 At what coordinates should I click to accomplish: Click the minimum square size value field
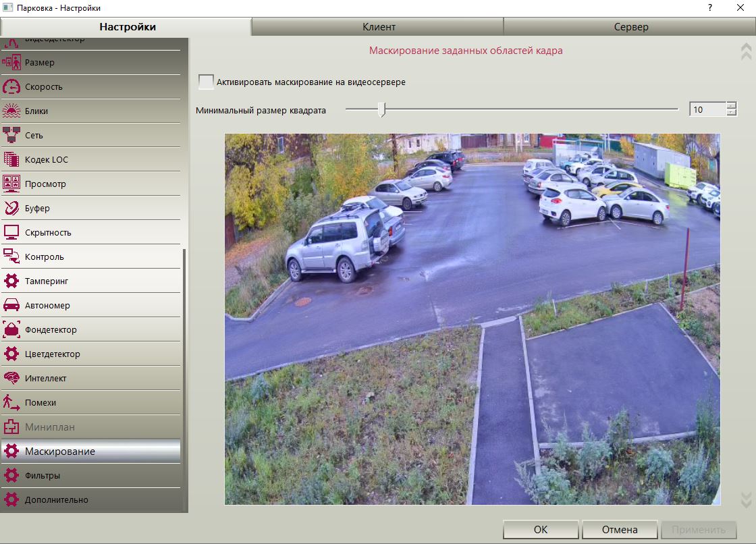click(707, 109)
